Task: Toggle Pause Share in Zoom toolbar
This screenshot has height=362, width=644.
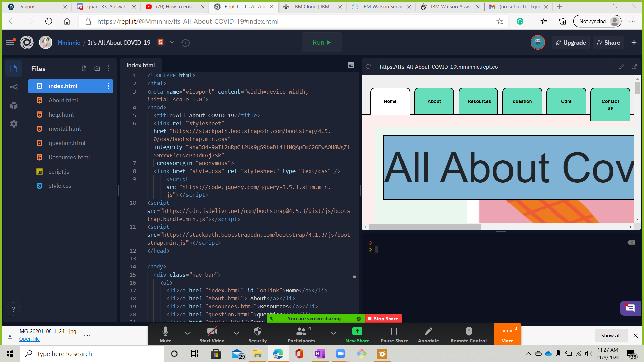Action: [x=394, y=334]
